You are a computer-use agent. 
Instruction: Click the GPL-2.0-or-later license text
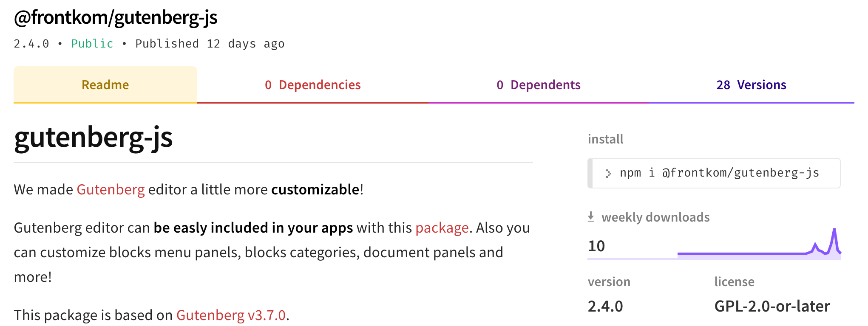tap(772, 306)
